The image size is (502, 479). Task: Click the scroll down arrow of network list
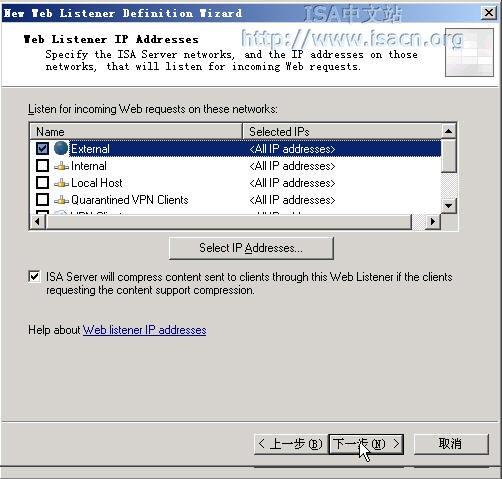449,206
